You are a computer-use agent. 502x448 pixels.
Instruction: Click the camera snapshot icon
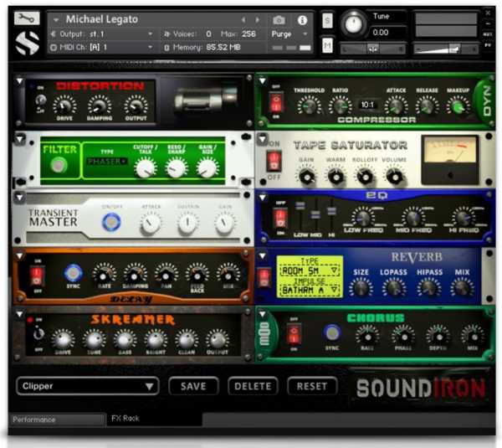[279, 19]
